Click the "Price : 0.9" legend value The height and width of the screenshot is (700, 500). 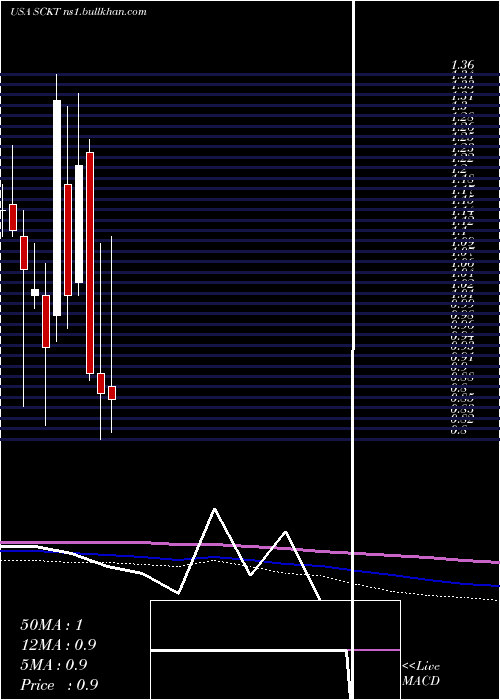[x=59, y=685]
